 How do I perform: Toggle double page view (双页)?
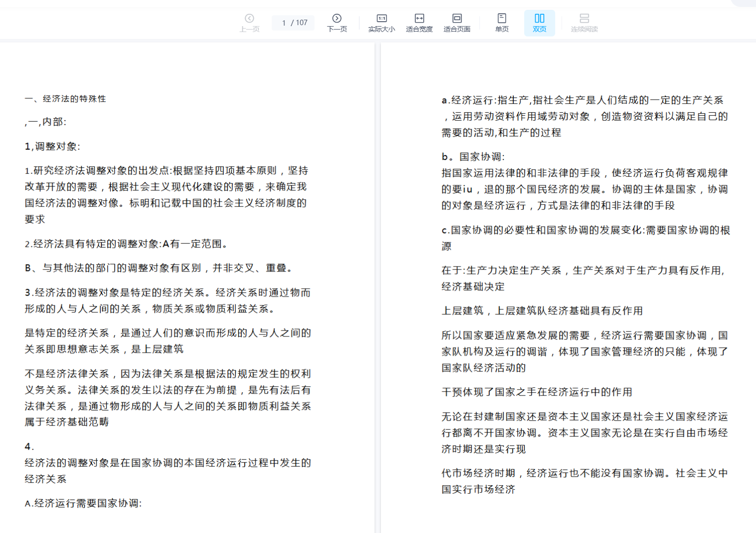click(539, 23)
